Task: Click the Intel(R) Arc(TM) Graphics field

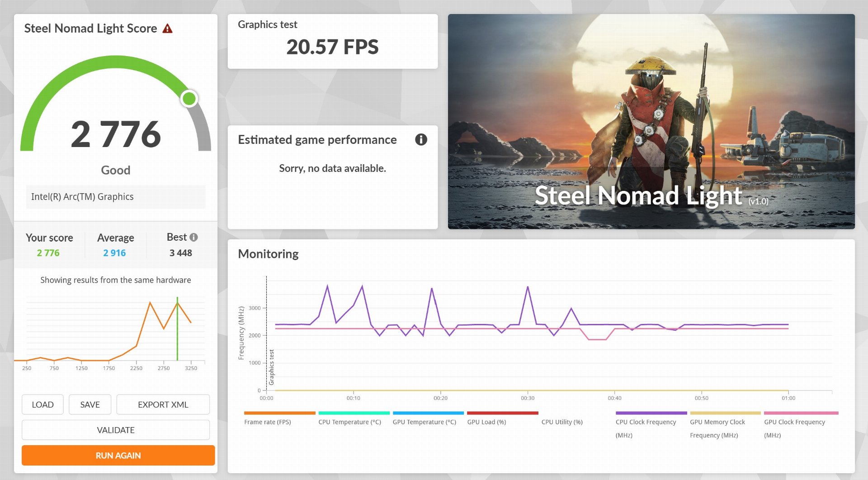Action: coord(116,197)
